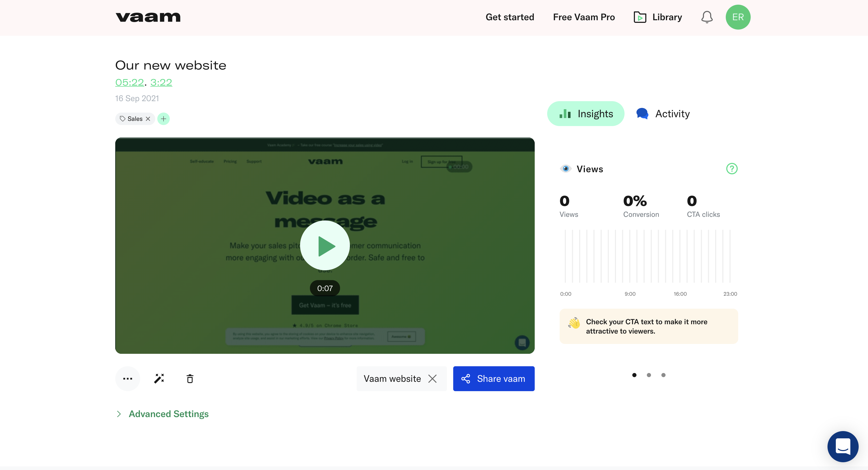Screen dimensions: 868x470
Task: Open the ER profile menu
Action: click(x=738, y=17)
